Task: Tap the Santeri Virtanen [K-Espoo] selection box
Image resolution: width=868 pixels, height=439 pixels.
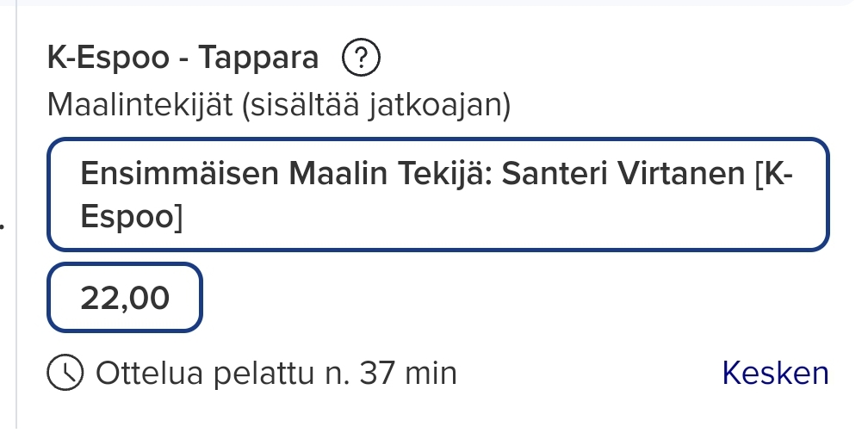Action: coord(437,195)
